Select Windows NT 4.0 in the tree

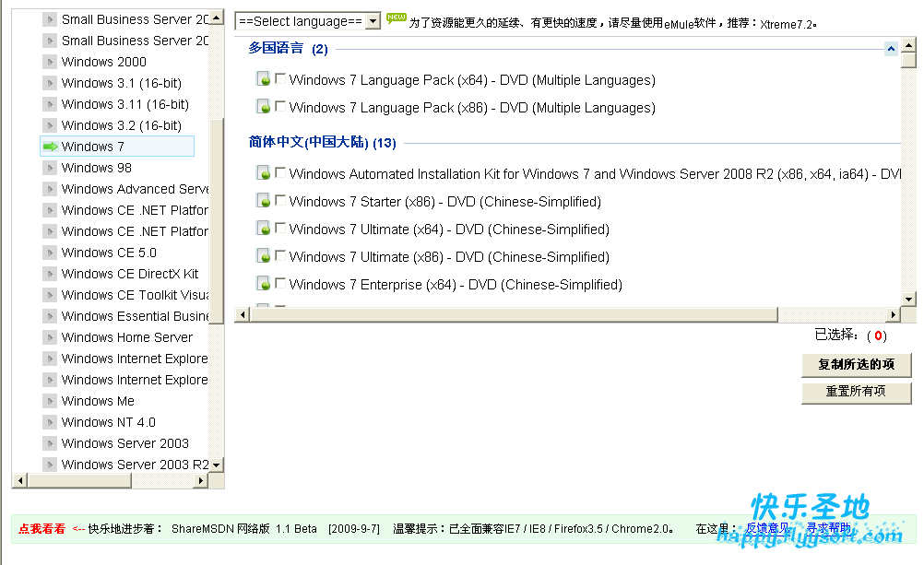(x=109, y=422)
